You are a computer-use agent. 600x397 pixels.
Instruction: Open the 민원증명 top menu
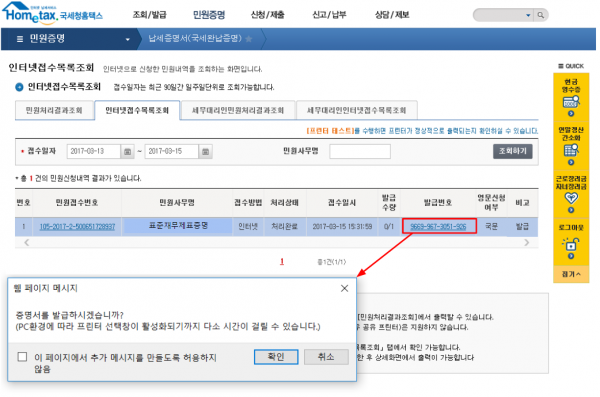click(209, 15)
